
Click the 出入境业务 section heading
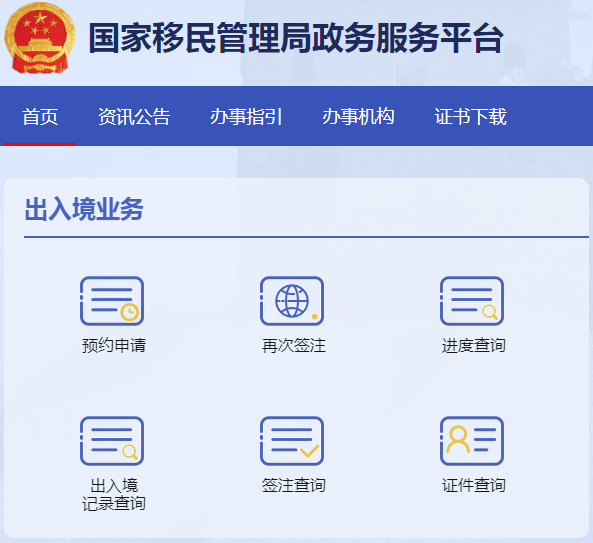tap(84, 209)
